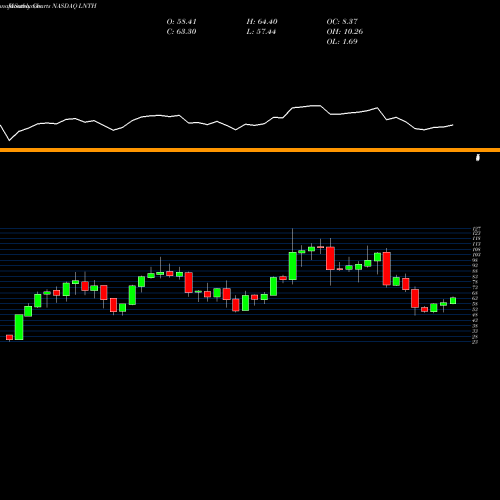
Task: Click the OH: 10.26 reading
Action: [x=345, y=32]
